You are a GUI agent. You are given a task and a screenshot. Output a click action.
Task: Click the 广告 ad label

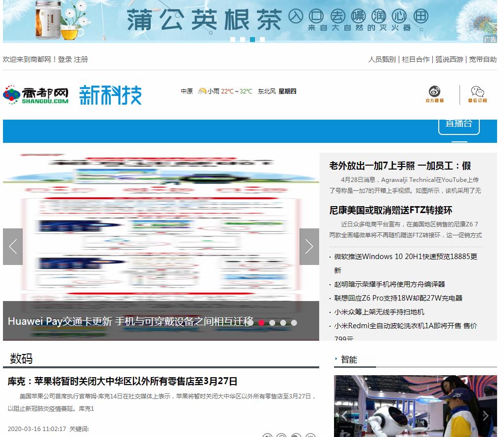tap(490, 39)
